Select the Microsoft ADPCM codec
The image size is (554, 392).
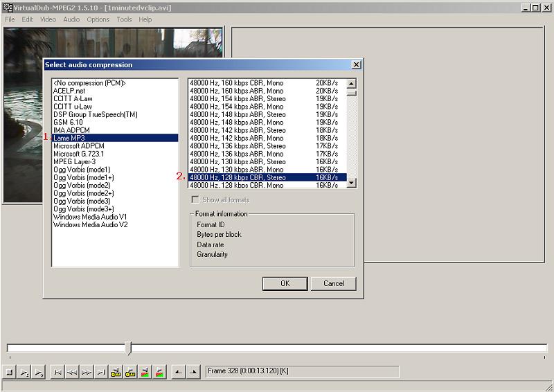click(115, 146)
